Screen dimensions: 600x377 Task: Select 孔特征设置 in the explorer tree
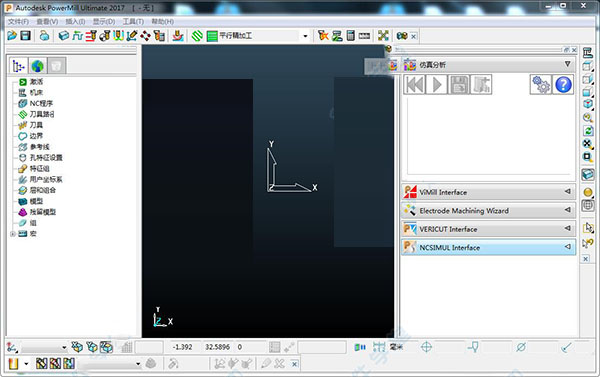coord(46,157)
